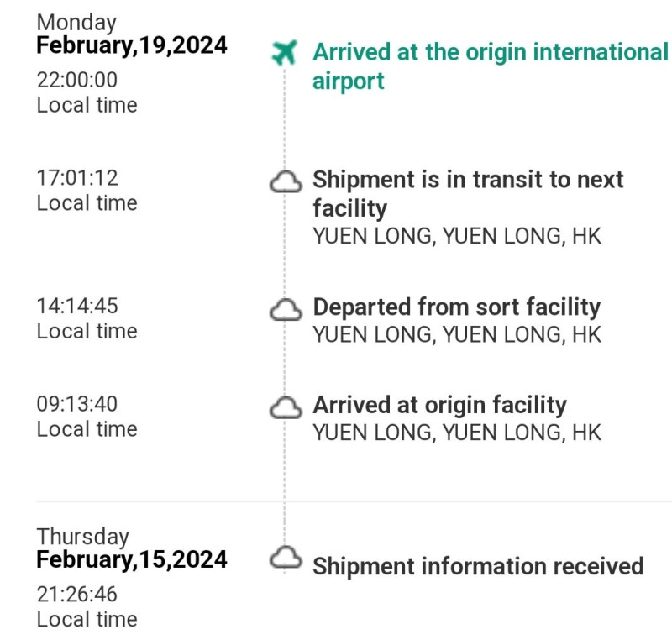Select the Thursday day label
Viewport: 672px width, 640px height.
pos(83,537)
